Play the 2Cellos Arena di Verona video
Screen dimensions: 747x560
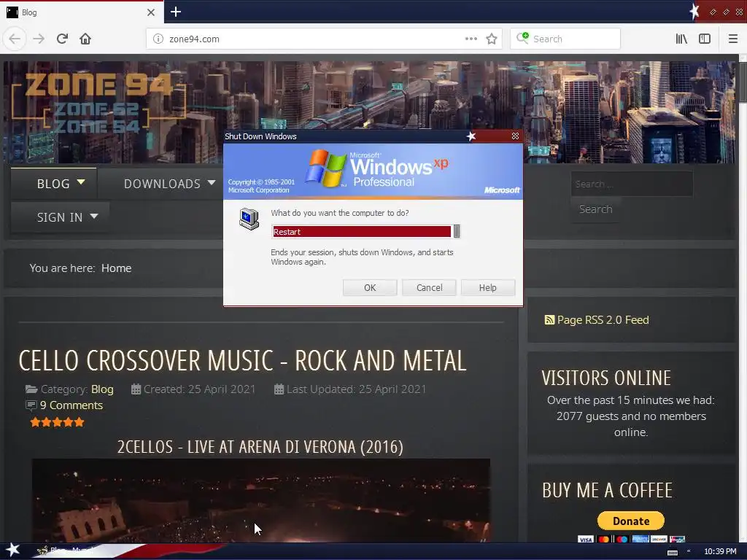pos(260,500)
